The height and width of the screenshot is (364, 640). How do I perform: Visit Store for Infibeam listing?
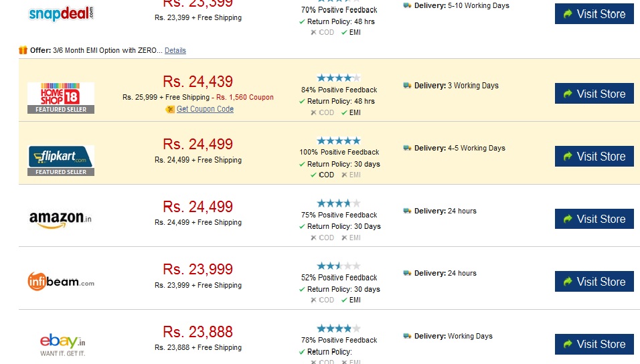(x=594, y=282)
